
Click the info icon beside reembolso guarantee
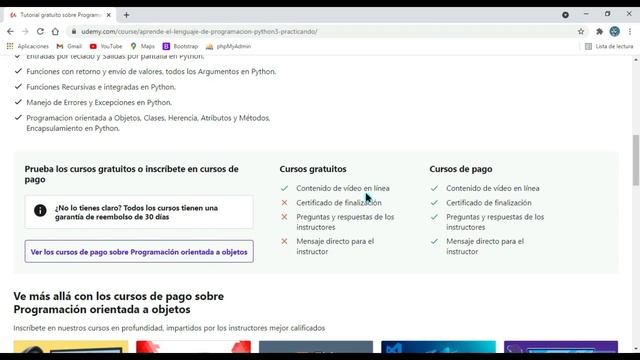[x=40, y=210]
